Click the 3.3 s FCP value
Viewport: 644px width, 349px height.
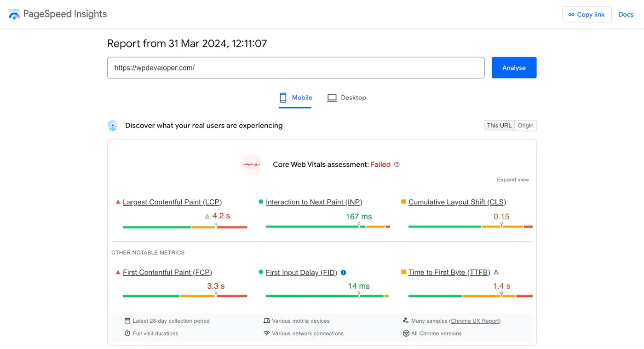[216, 286]
